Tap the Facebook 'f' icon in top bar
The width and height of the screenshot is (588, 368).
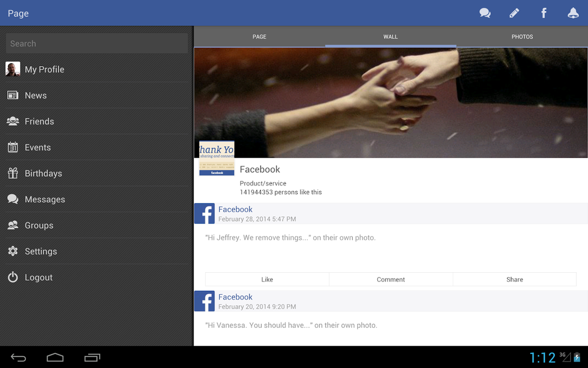544,13
